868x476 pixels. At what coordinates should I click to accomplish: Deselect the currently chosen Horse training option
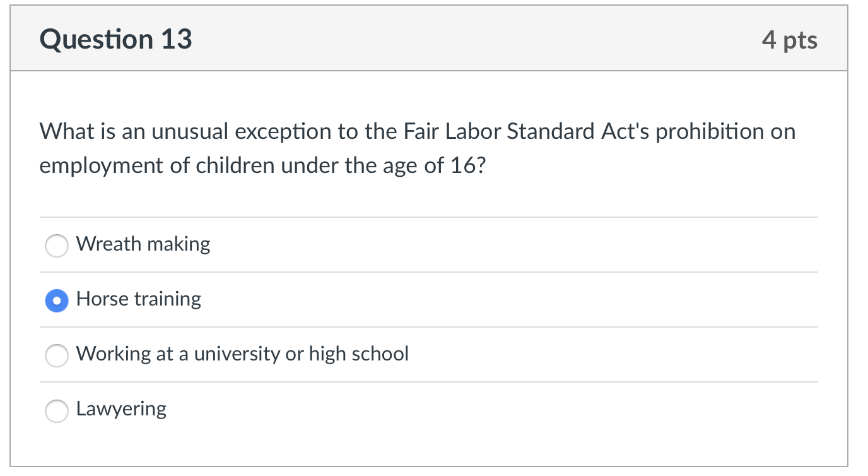click(x=56, y=300)
